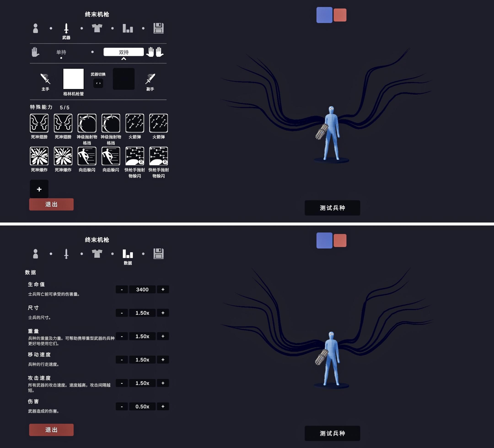This screenshot has height=448, width=494.
Task: Click the off-hand 副手 sword icon
Action: 150,79
